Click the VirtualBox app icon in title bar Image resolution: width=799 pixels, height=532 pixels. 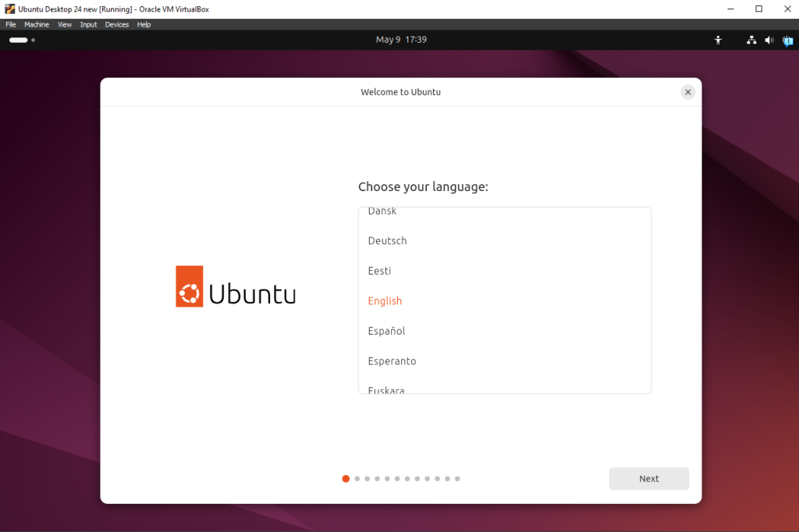tap(9, 9)
